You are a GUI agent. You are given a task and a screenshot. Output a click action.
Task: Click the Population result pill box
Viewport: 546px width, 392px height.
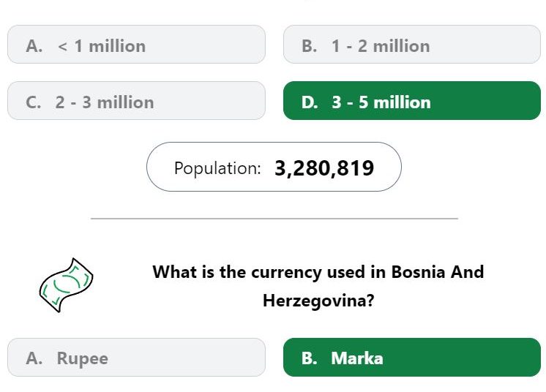(274, 167)
